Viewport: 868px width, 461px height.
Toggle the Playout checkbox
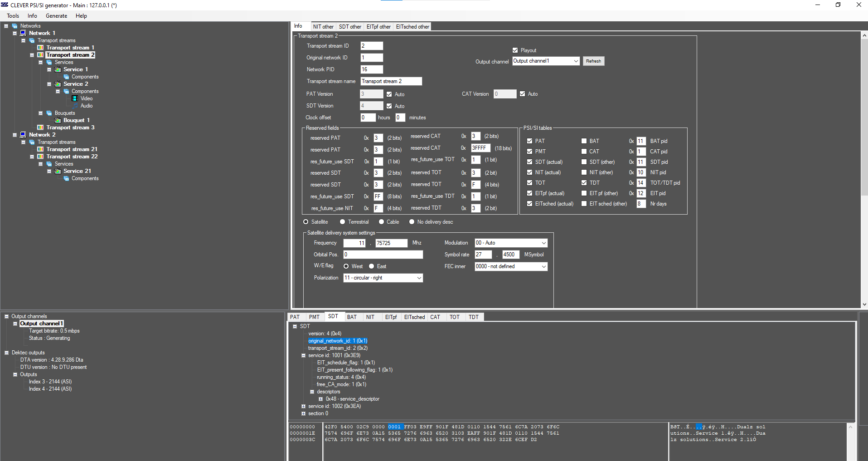click(x=515, y=50)
